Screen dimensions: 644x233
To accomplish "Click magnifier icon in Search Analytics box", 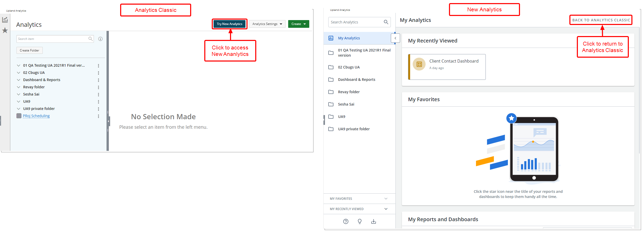I will (x=386, y=22).
